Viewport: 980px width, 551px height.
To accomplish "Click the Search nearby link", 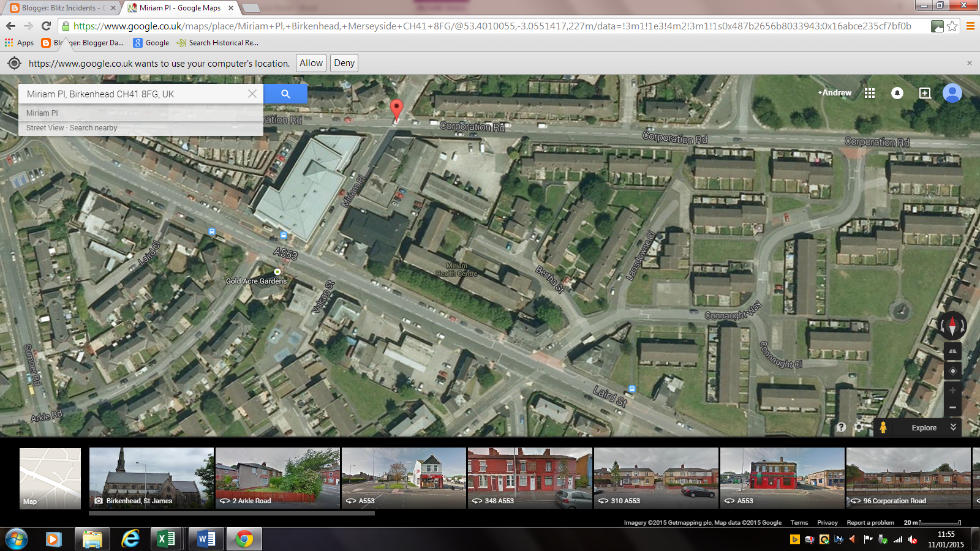I will (93, 128).
